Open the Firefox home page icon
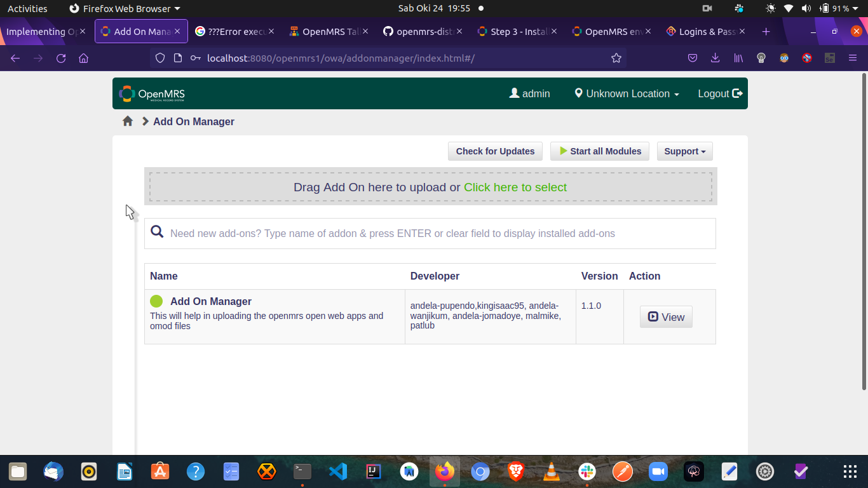Image resolution: width=868 pixels, height=488 pixels. pyautogui.click(x=83, y=58)
